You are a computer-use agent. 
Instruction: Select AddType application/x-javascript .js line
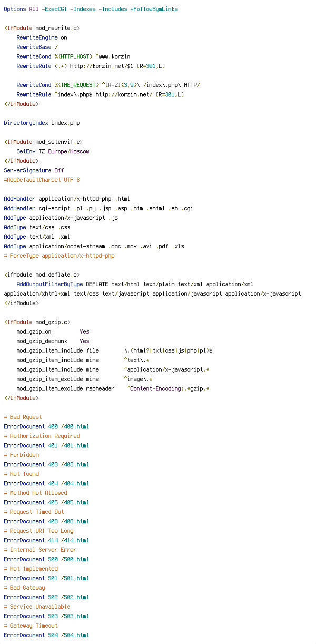click(x=61, y=218)
